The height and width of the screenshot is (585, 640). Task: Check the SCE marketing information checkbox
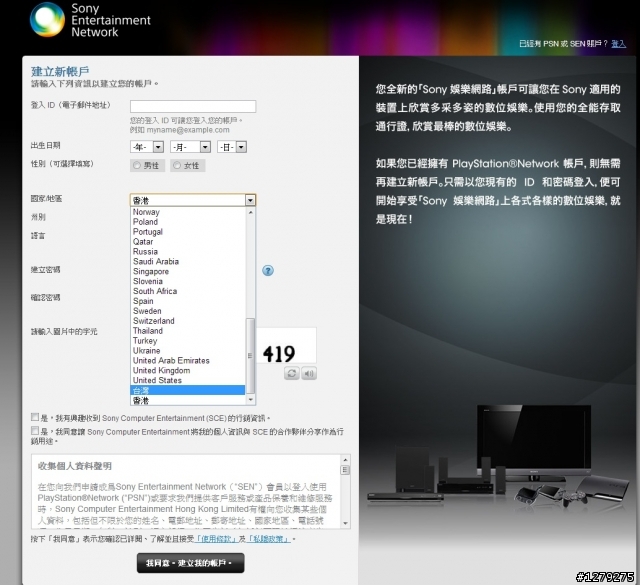tap(35, 417)
